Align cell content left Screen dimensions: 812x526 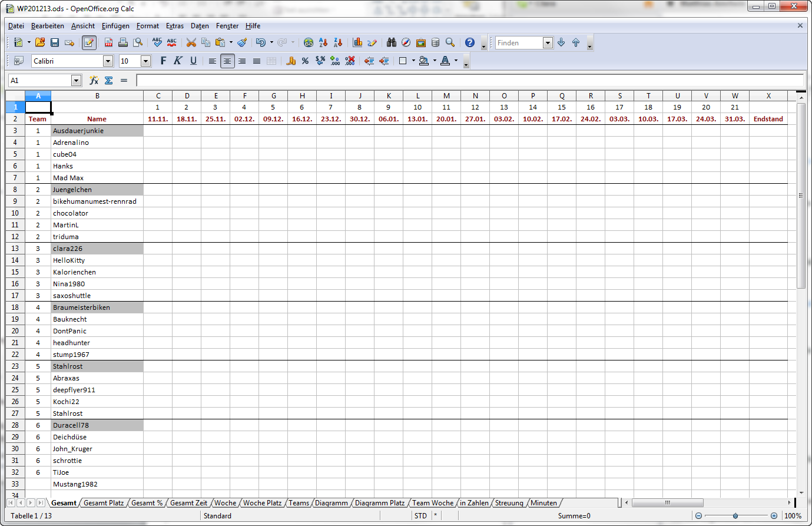pyautogui.click(x=213, y=61)
